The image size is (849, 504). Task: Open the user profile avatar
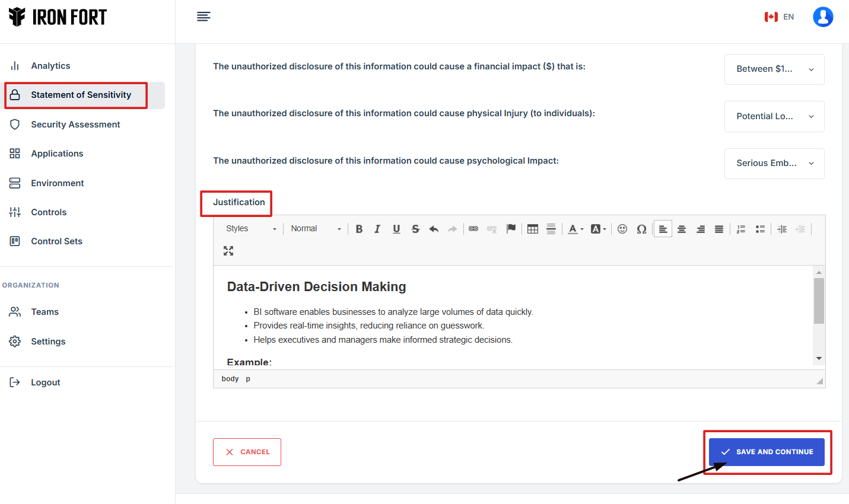tap(823, 17)
